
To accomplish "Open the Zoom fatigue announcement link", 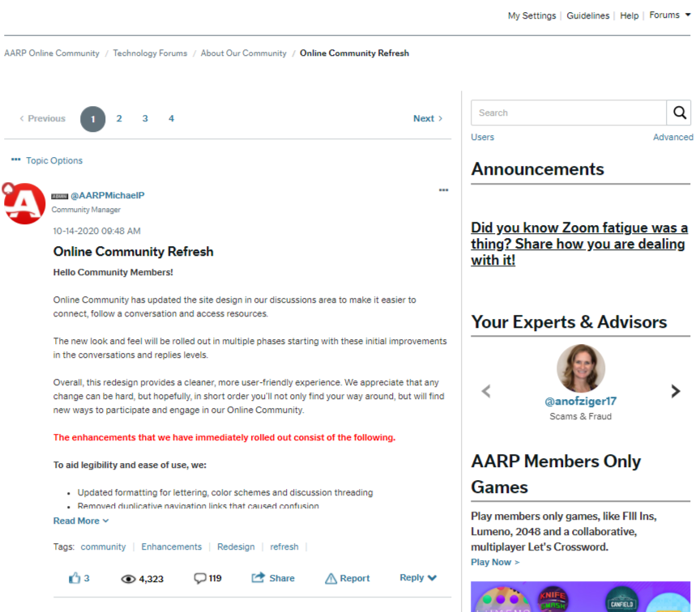I will [578, 244].
